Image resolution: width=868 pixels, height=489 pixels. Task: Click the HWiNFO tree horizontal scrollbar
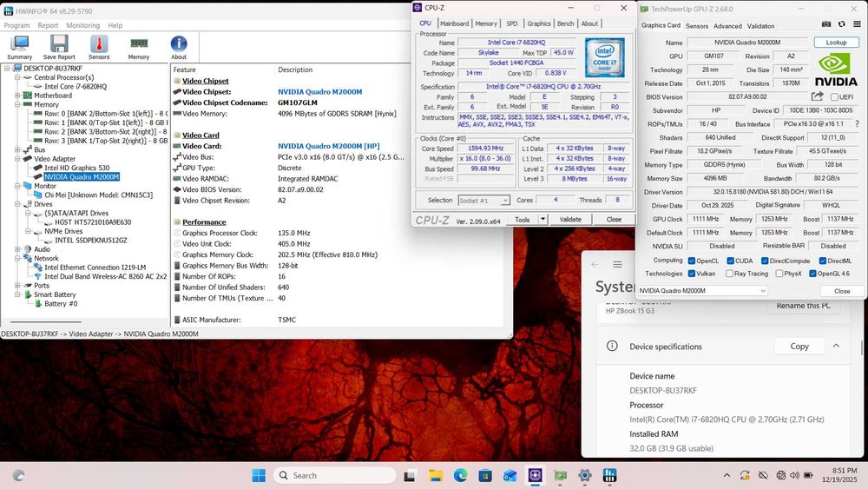pos(46,321)
